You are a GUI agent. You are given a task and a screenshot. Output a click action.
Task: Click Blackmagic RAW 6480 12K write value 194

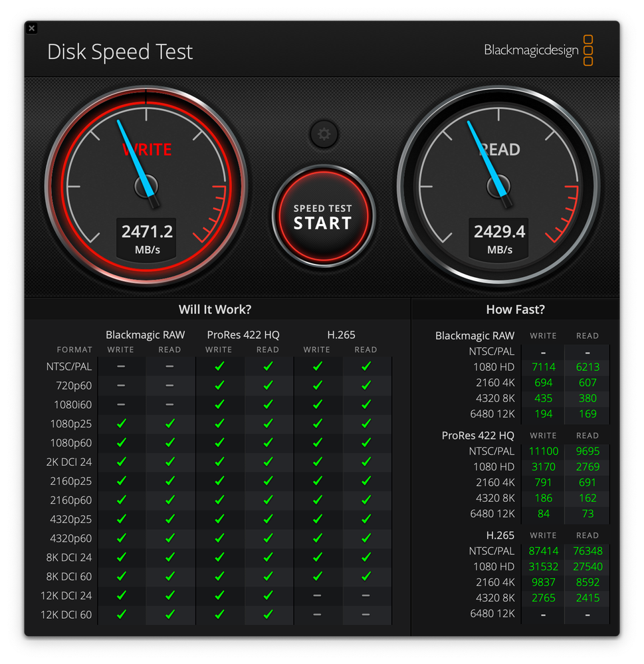[543, 414]
